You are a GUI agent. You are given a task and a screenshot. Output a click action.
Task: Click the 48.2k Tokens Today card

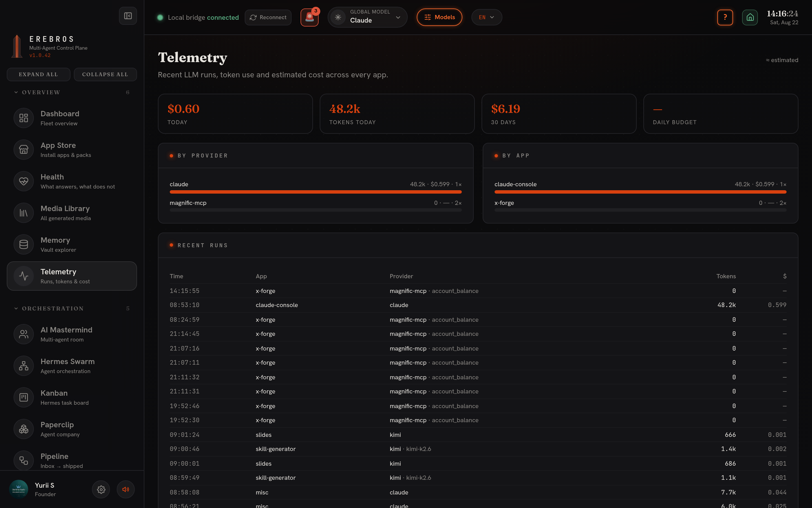tap(397, 113)
